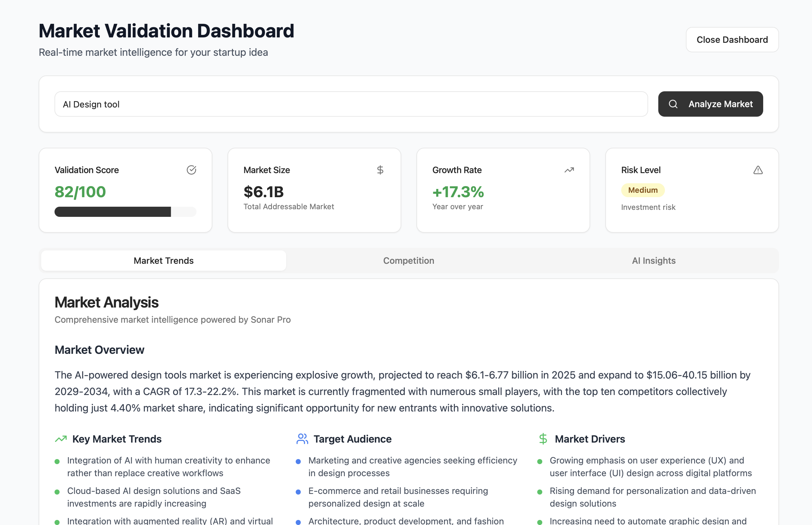
Task: Select the Market Trends tab
Action: (x=164, y=261)
